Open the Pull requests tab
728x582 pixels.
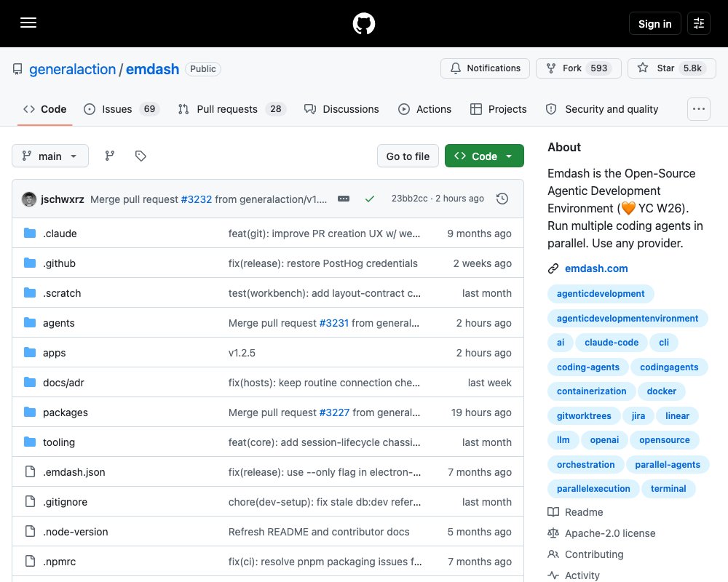click(232, 109)
